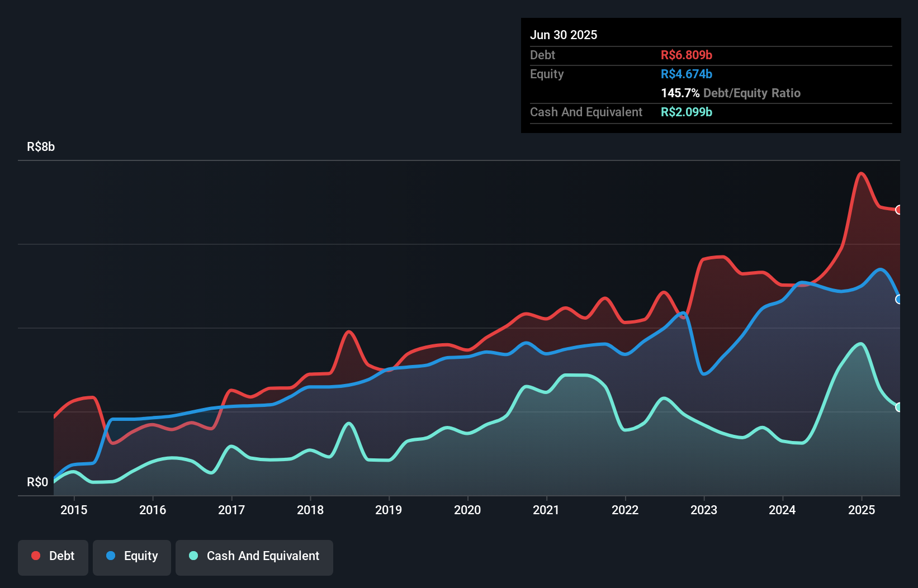Viewport: 918px width, 588px height.
Task: Click the 2020 label on the time axis
Action: (468, 510)
